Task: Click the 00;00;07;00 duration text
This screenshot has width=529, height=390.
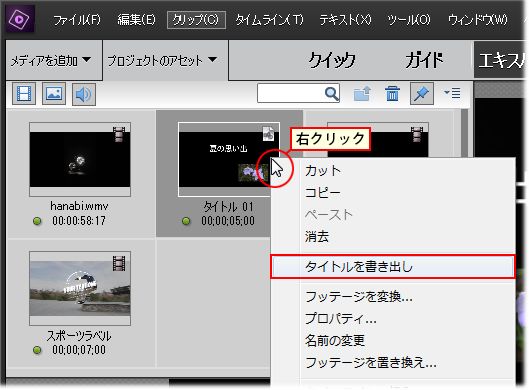Action: tap(79, 350)
